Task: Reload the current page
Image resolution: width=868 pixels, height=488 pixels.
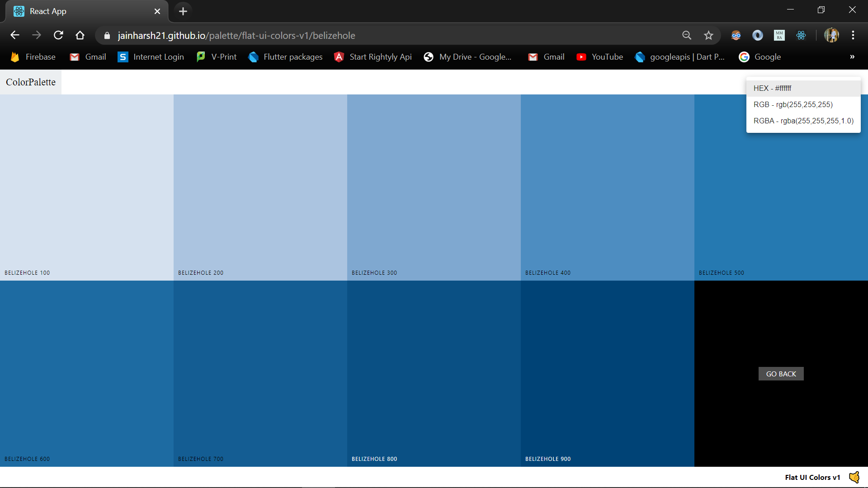Action: (x=58, y=35)
